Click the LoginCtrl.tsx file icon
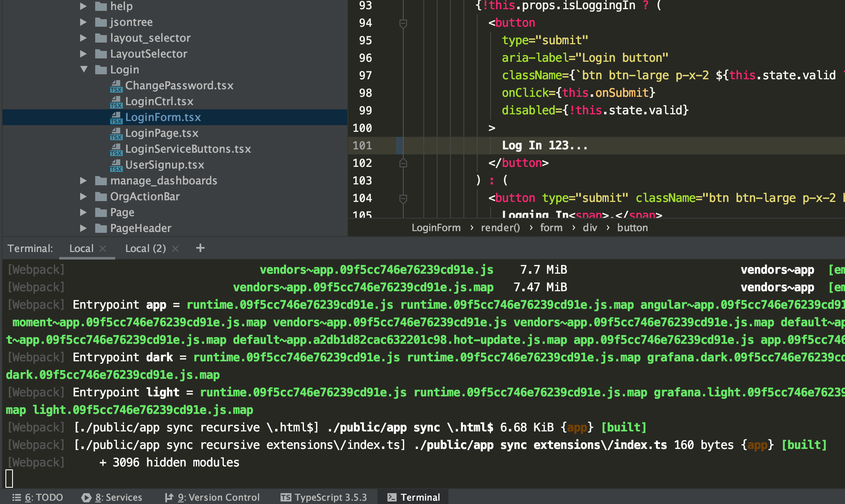The image size is (845, 504). (116, 102)
